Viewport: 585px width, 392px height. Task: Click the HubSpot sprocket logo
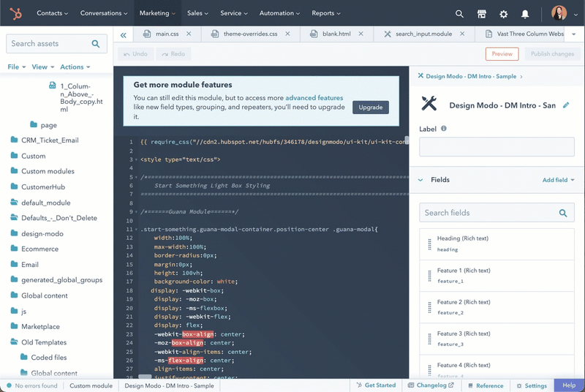[17, 13]
